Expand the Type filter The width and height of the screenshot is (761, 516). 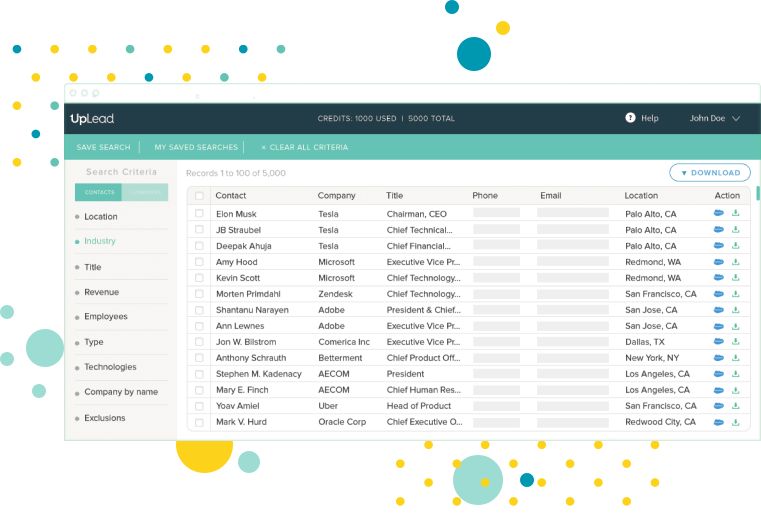tap(94, 342)
